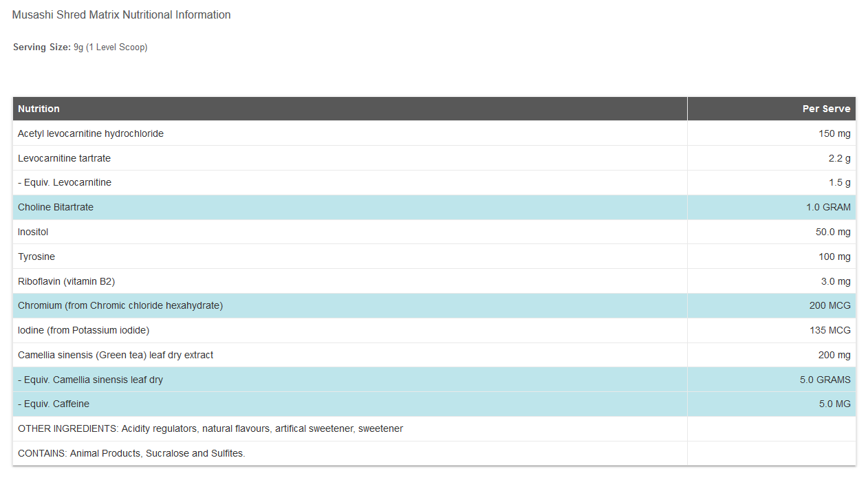868x480 pixels.
Task: Click the 'OTHER INGREDIENTS' line
Action: point(210,428)
